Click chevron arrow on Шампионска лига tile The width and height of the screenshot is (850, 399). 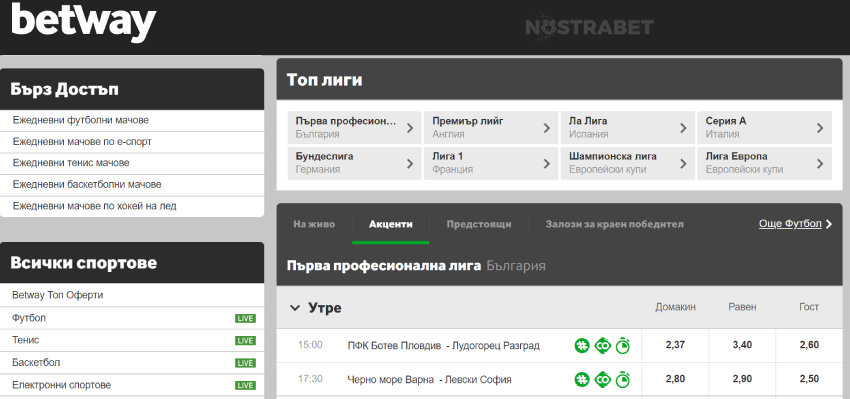coord(683,163)
